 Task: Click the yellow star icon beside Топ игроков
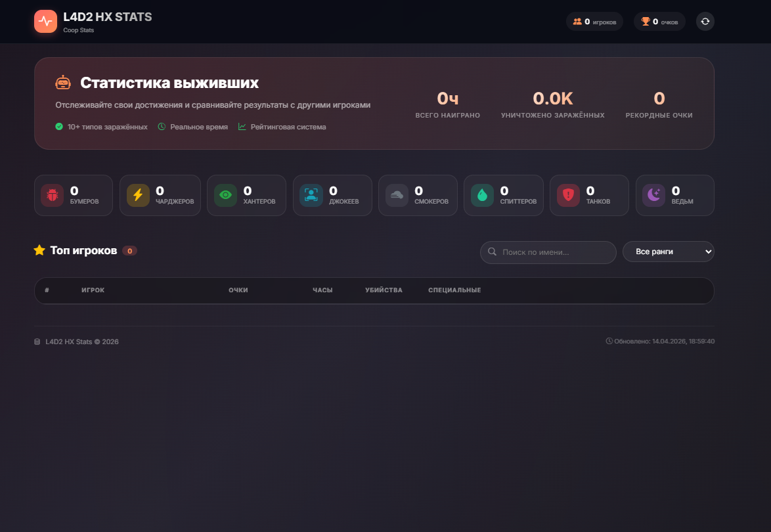tap(39, 250)
